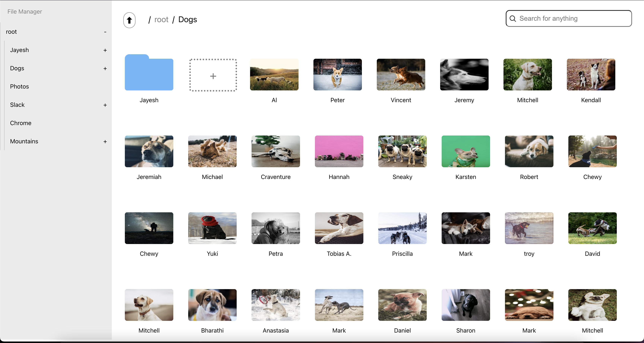This screenshot has width=644, height=343.
Task: Expand the Dogs sidebar folder
Action: pyautogui.click(x=105, y=69)
